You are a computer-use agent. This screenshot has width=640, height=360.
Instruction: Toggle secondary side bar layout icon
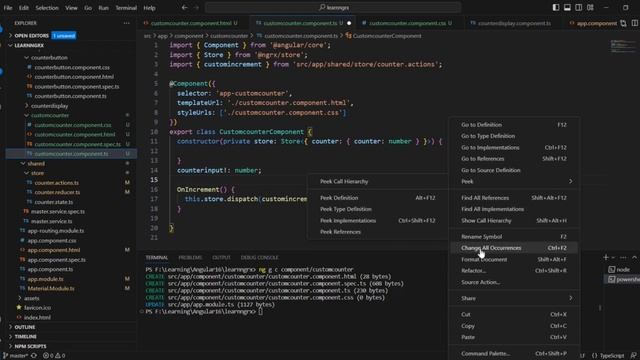579,7
